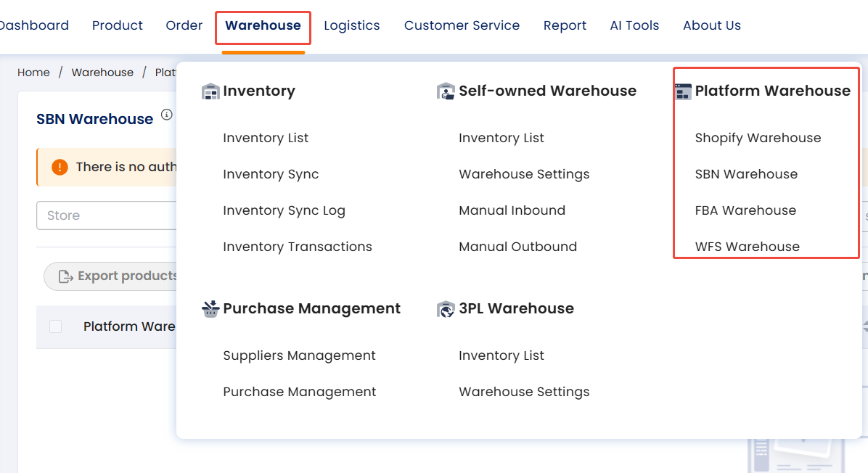Viewport: 868px width, 473px height.
Task: Click the export icon on Export products
Action: point(66,276)
